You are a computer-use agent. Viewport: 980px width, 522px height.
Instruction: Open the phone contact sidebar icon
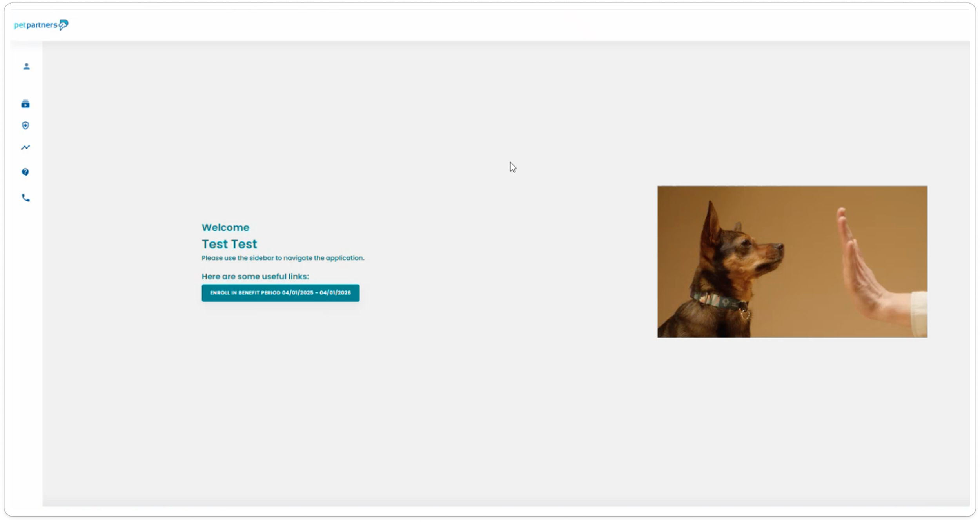click(25, 198)
